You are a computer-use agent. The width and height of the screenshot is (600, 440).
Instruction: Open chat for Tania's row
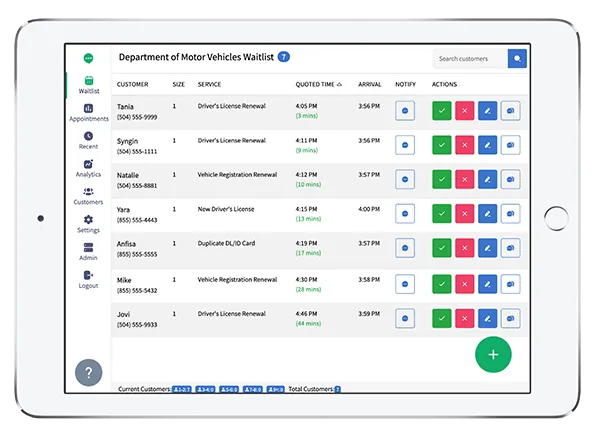[510, 111]
